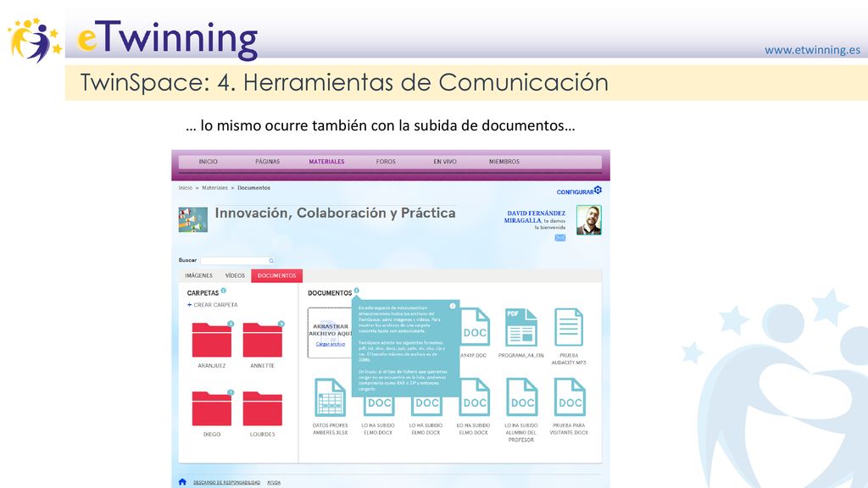Click the Inicio breadcrumb link
The image size is (868, 488).
pos(186,188)
